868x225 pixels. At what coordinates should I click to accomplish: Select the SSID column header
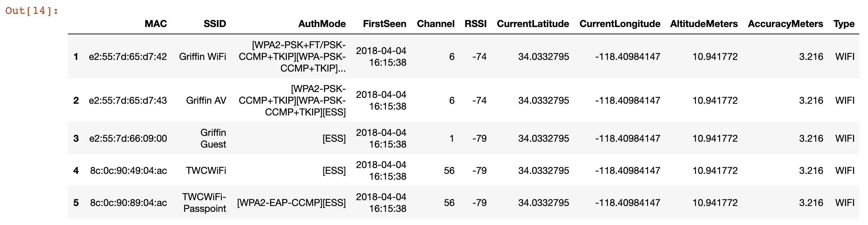(x=215, y=24)
